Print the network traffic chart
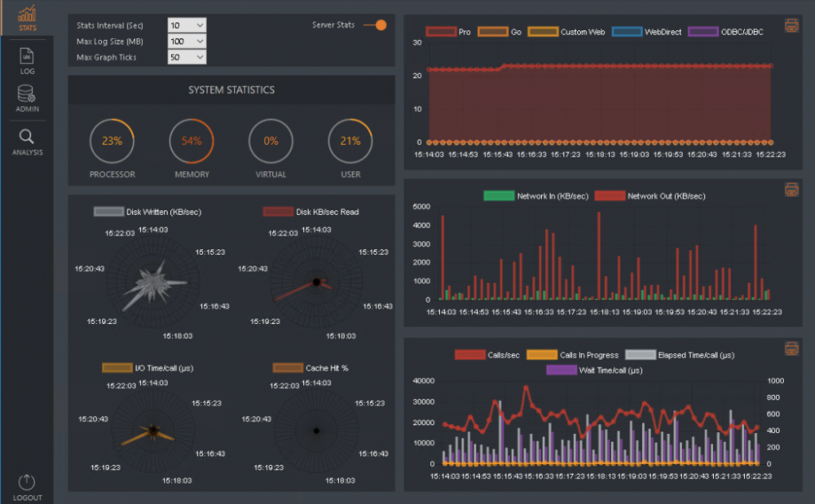The width and height of the screenshot is (815, 504). [x=791, y=190]
